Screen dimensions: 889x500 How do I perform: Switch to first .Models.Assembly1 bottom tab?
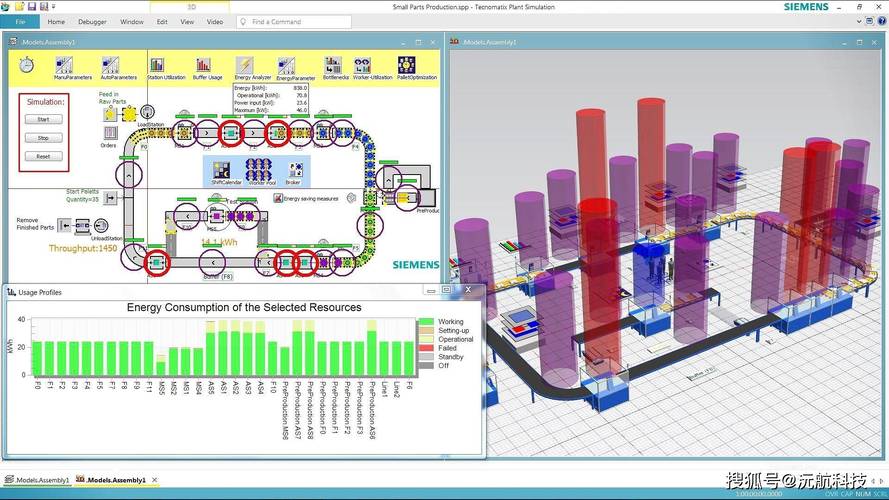37,480
